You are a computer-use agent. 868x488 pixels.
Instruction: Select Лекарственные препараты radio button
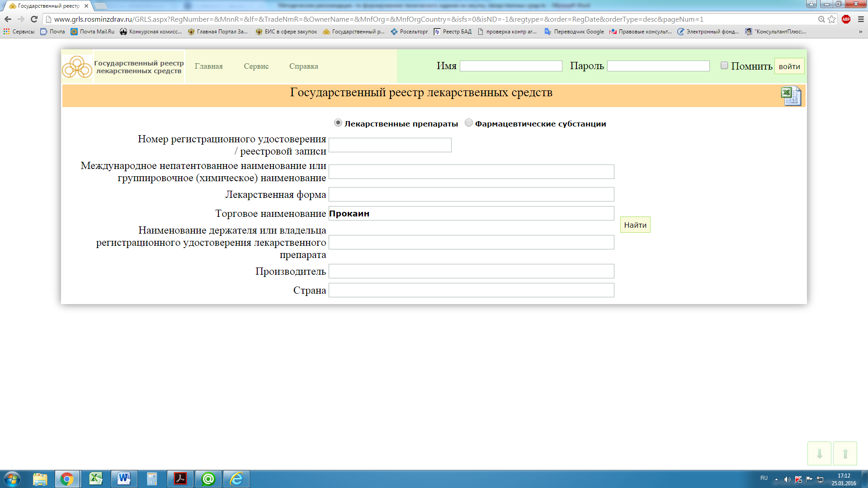pyautogui.click(x=338, y=123)
